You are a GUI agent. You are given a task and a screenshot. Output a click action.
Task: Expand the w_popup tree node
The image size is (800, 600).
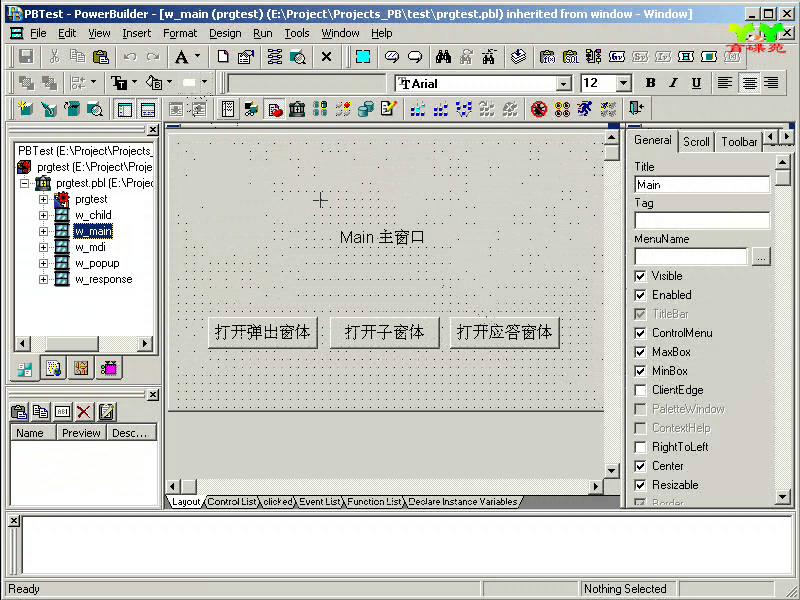pos(43,264)
